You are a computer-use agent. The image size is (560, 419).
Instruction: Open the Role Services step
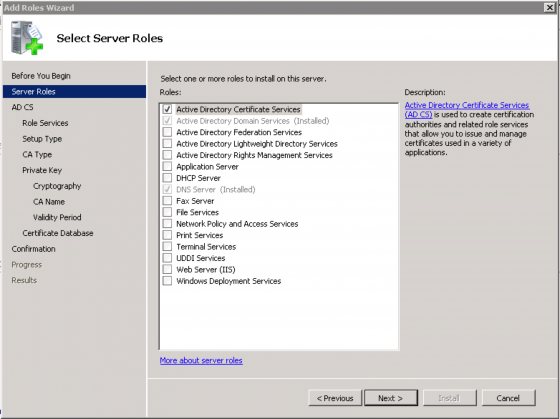[x=45, y=123]
